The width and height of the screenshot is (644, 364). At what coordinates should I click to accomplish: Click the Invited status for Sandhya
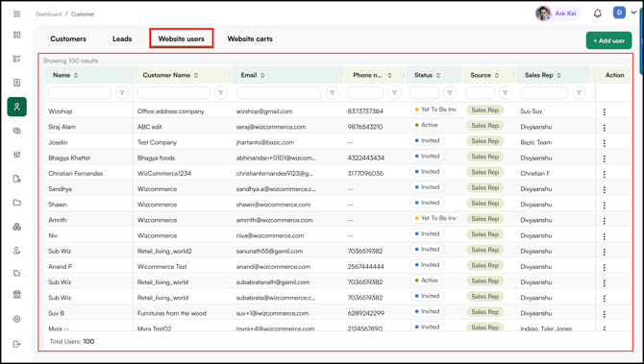coord(427,187)
